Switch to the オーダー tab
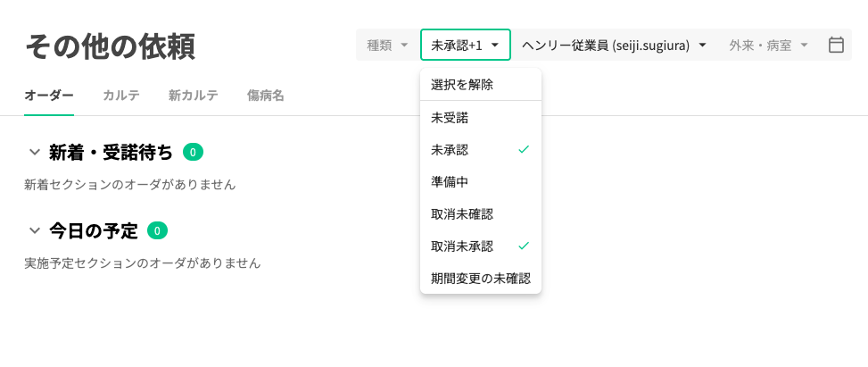The width and height of the screenshot is (868, 367). [x=49, y=96]
